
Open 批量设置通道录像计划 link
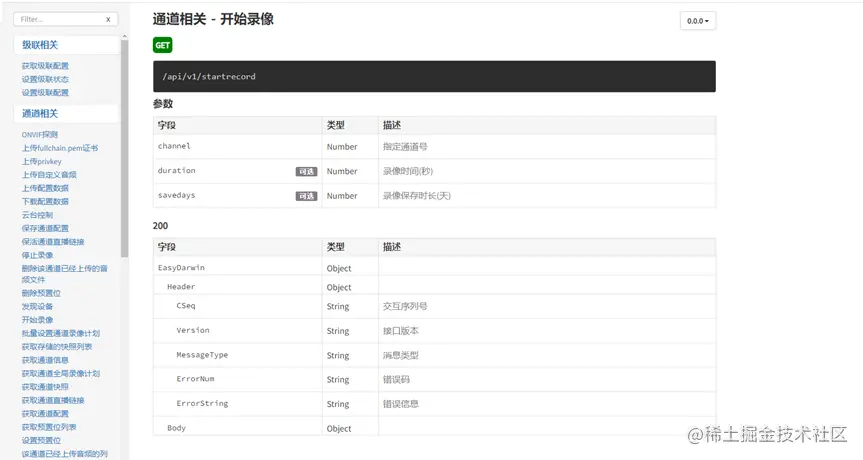click(61, 333)
